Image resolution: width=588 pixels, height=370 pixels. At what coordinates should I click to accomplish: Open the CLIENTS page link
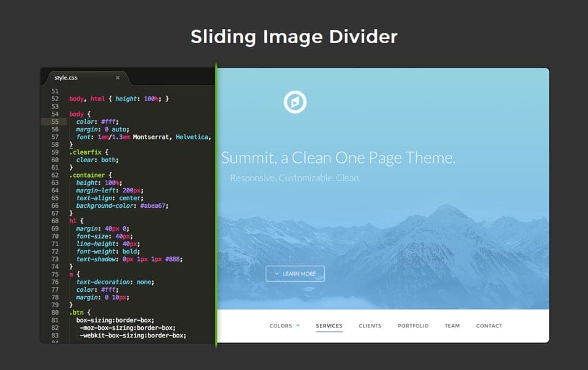click(370, 326)
